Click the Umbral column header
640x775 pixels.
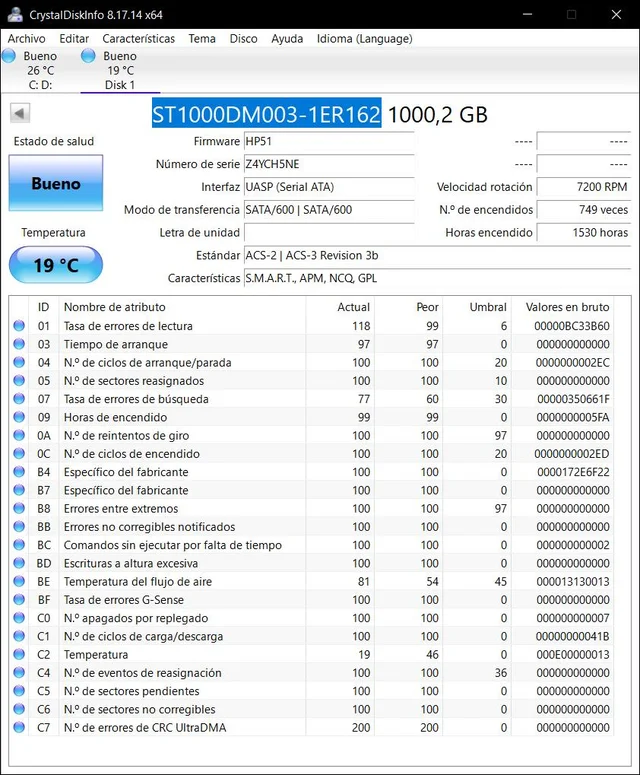(477, 307)
